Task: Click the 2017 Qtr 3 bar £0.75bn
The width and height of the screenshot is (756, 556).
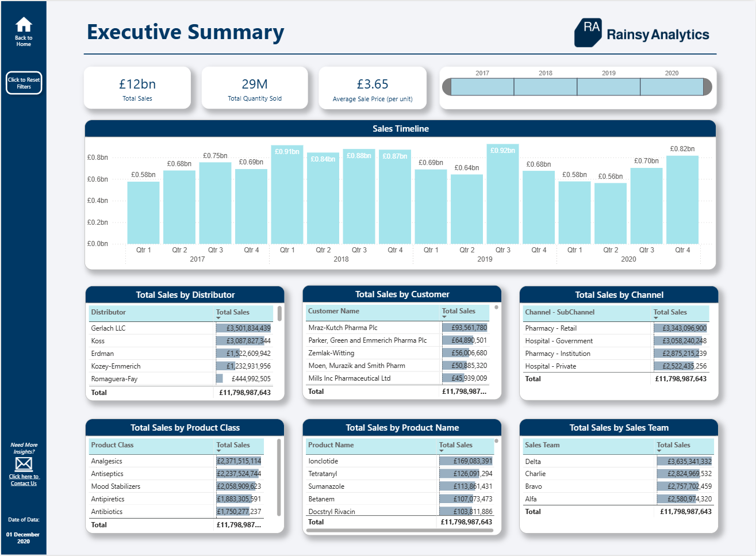Action: [215, 203]
